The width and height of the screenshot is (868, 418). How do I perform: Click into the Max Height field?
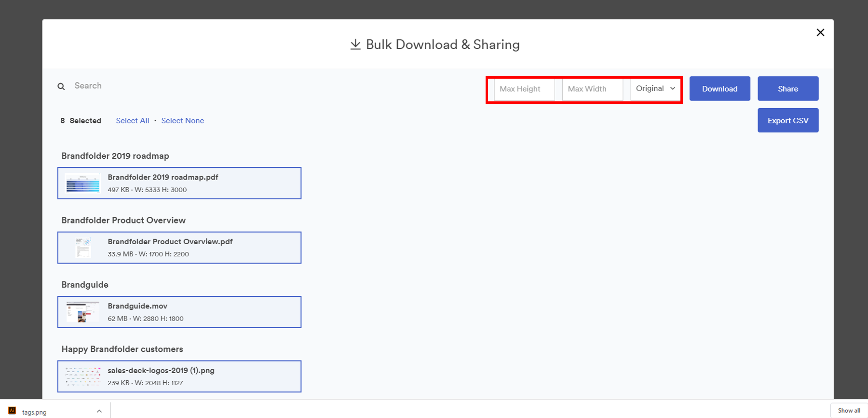(524, 89)
